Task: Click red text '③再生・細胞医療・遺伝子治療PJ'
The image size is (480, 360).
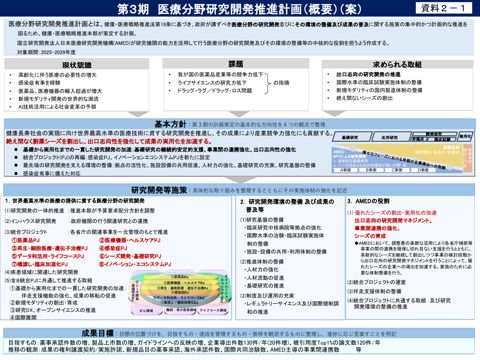Action: point(50,248)
